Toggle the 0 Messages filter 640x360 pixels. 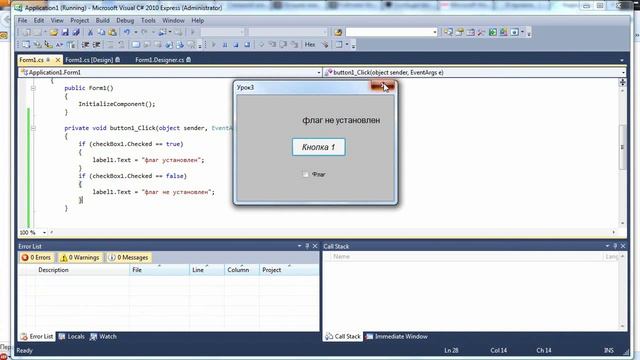(x=129, y=258)
